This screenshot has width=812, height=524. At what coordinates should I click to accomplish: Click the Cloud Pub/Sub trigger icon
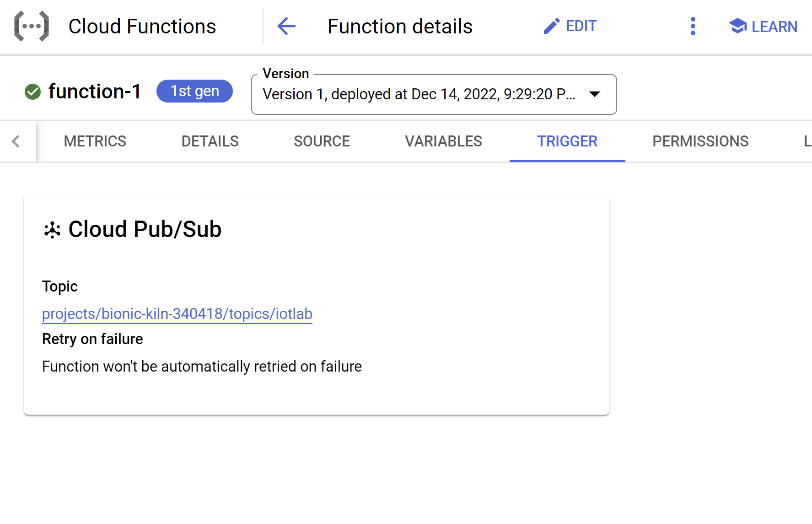(52, 230)
